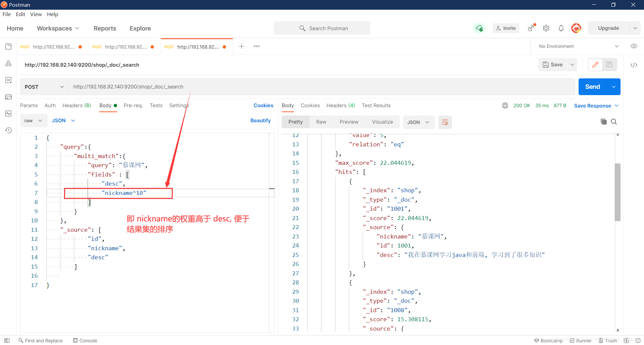Switch to edit mode pencil icon

tap(595, 65)
